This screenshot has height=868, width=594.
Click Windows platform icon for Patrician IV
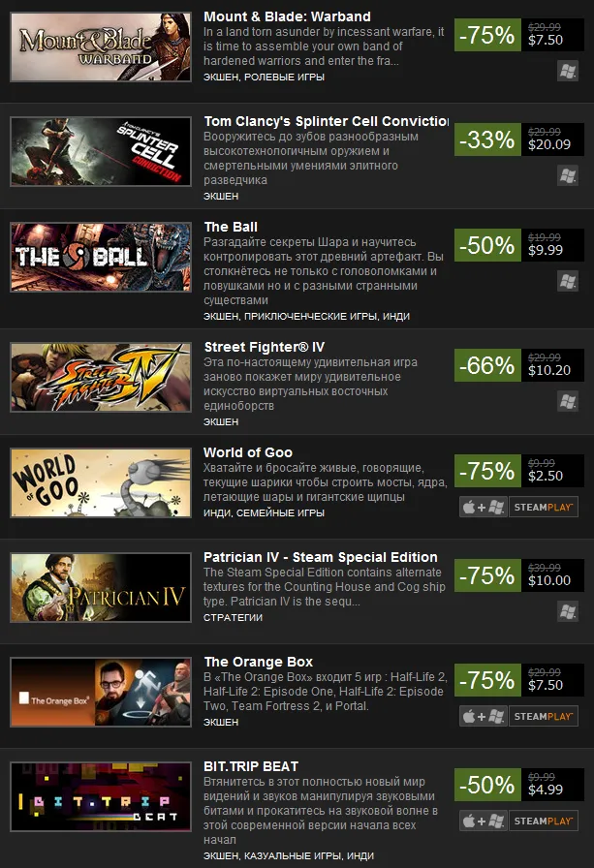tap(568, 611)
